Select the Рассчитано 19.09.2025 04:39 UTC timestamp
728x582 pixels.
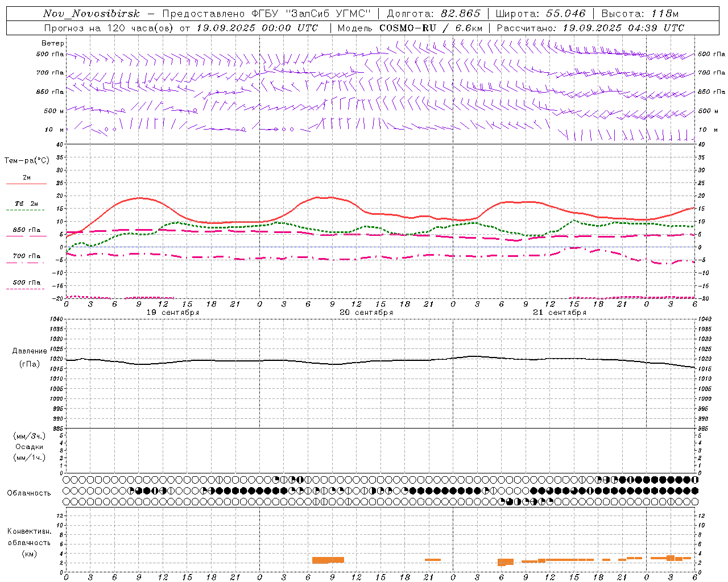tap(590, 28)
